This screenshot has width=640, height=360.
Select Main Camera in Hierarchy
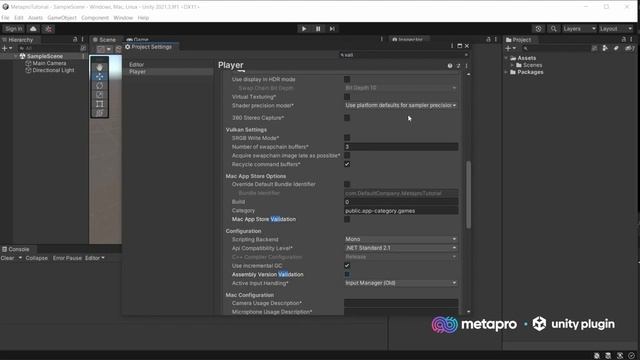click(x=49, y=63)
